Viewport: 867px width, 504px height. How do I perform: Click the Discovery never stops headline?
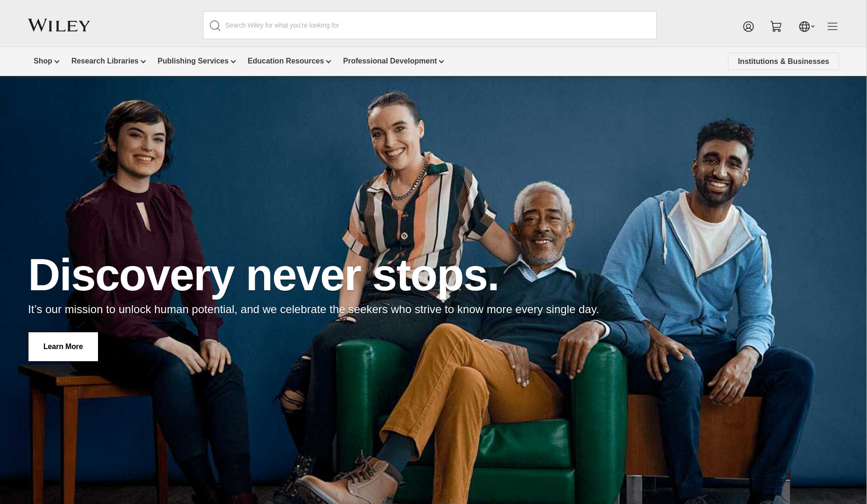(264, 275)
